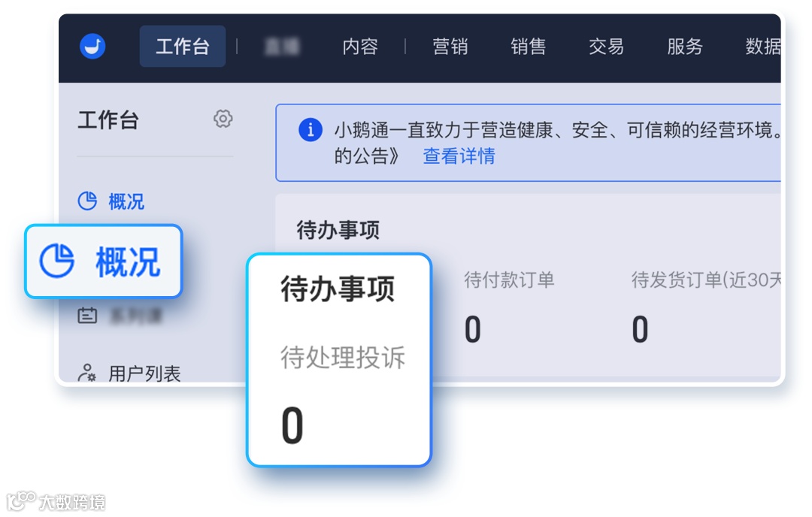Click the Xiaoetong goose logo icon
The width and height of the screenshot is (812, 517).
(92, 47)
